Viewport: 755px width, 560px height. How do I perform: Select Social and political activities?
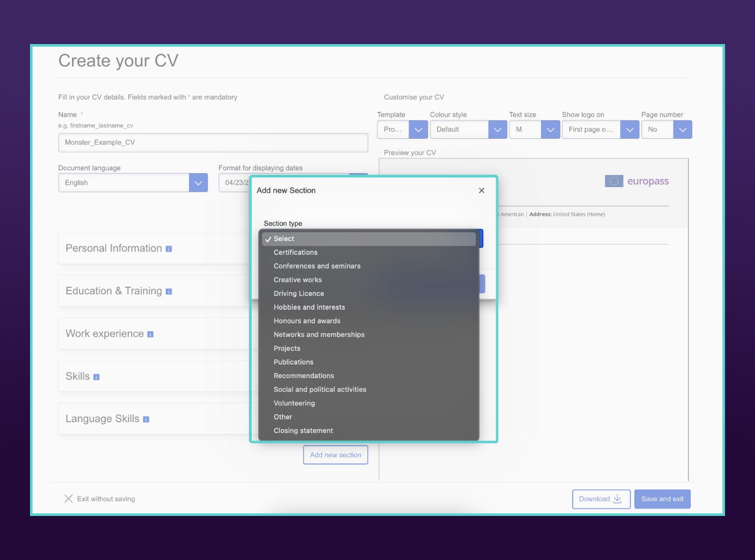(x=369, y=390)
